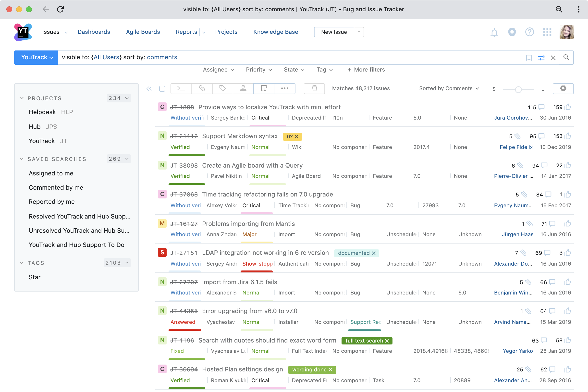This screenshot has width=588, height=392.
Task: Click the move-to-project toolbar icon
Action: 264,88
